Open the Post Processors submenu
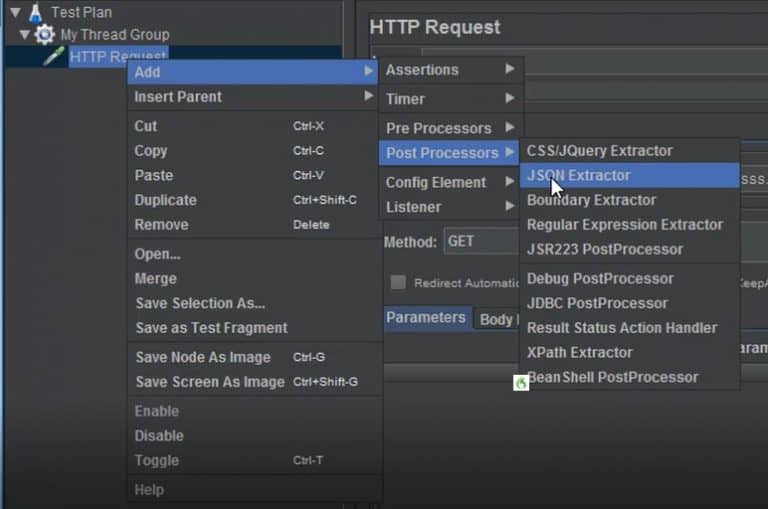This screenshot has height=509, width=768. (x=450, y=153)
